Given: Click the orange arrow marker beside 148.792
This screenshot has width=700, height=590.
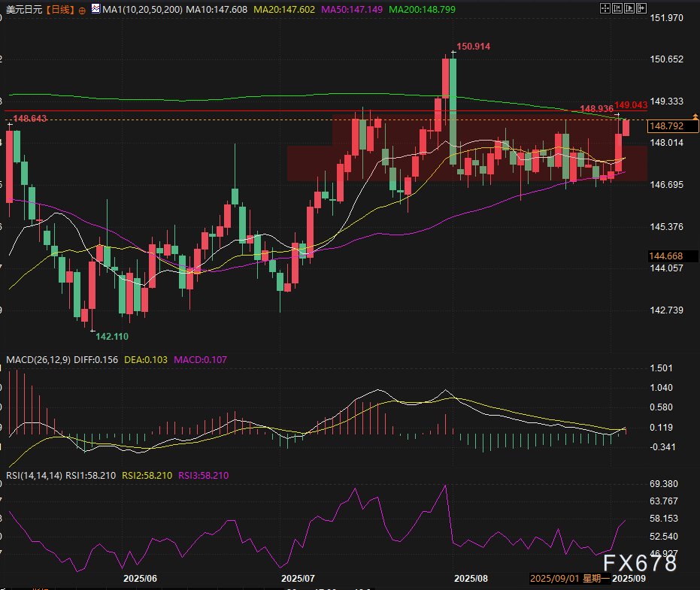Looking at the screenshot, I should (x=695, y=116).
